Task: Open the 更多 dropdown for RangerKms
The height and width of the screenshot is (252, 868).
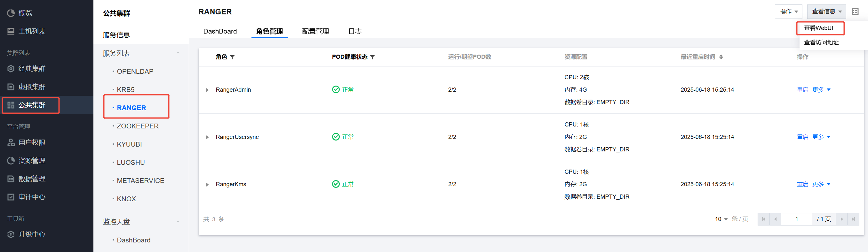Action: tap(821, 184)
